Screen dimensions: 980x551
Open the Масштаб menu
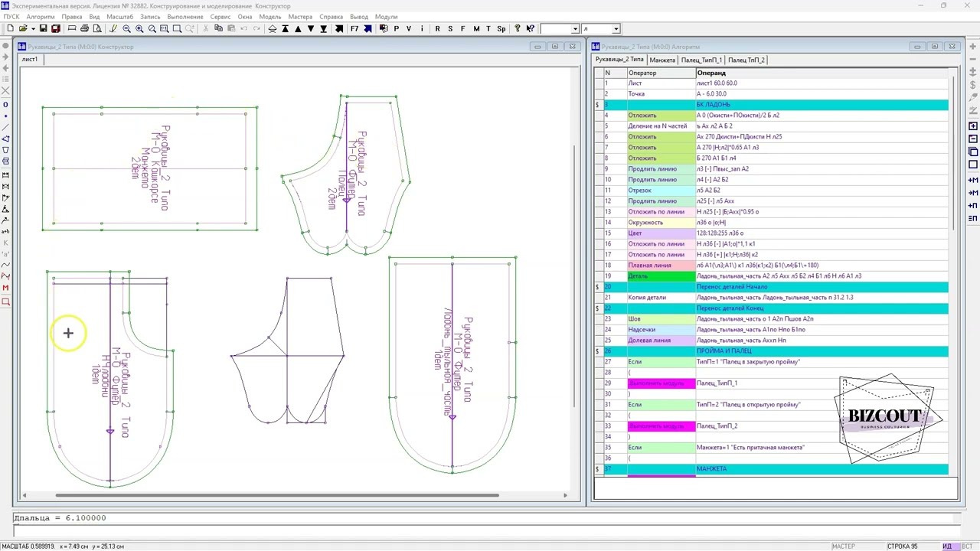coord(119,17)
